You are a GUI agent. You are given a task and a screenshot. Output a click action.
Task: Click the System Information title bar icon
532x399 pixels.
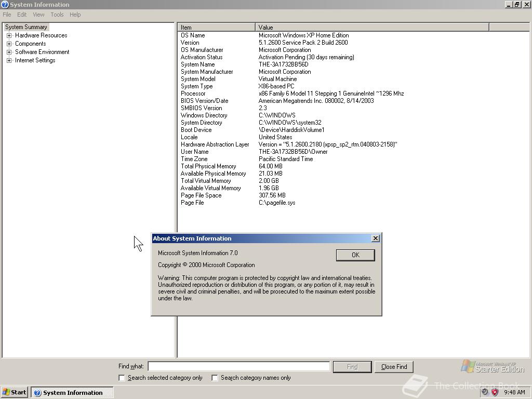(x=5, y=4)
